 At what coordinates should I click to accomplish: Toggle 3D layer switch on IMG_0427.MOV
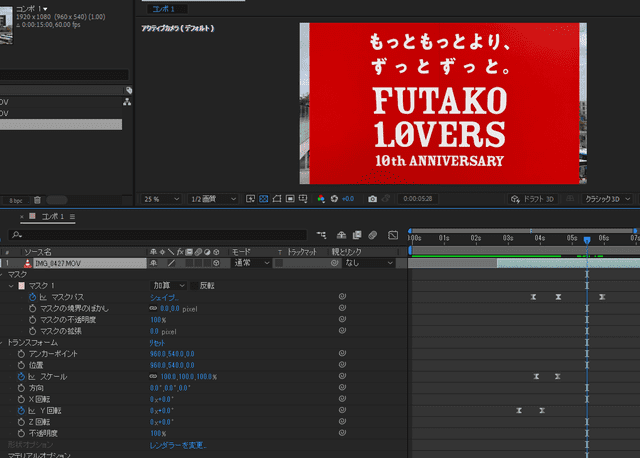[x=216, y=263]
